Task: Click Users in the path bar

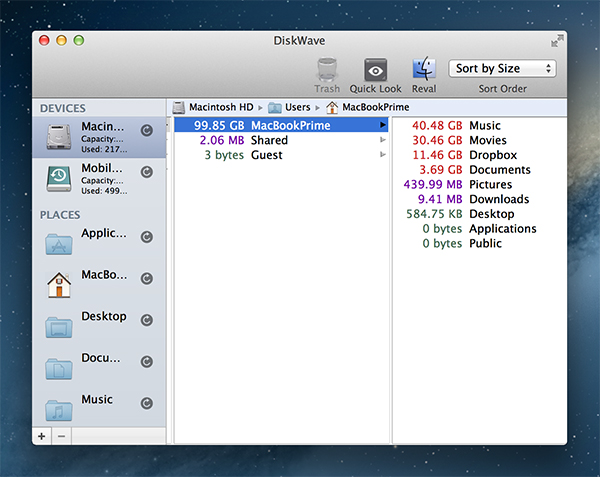Action: [289, 107]
